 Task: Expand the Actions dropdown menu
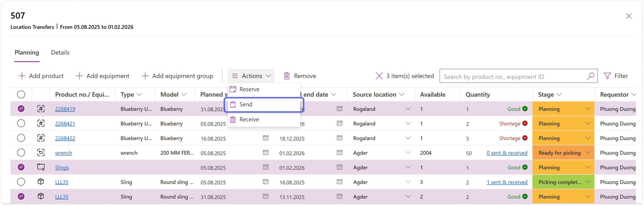pos(251,76)
